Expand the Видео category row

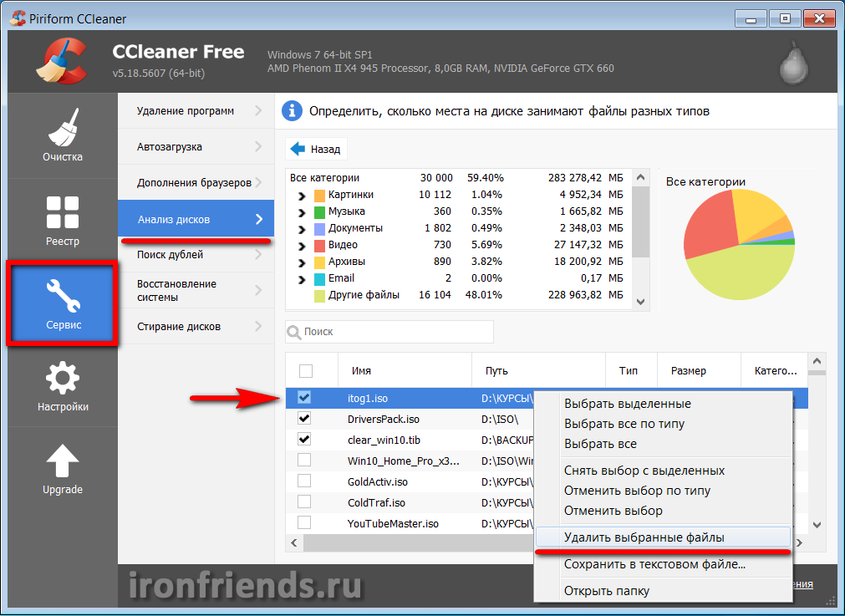[x=302, y=245]
